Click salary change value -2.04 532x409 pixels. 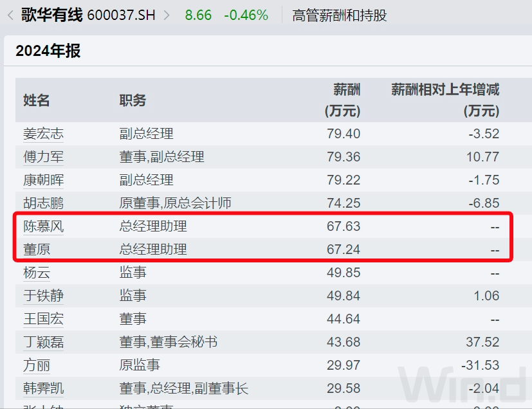click(484, 388)
